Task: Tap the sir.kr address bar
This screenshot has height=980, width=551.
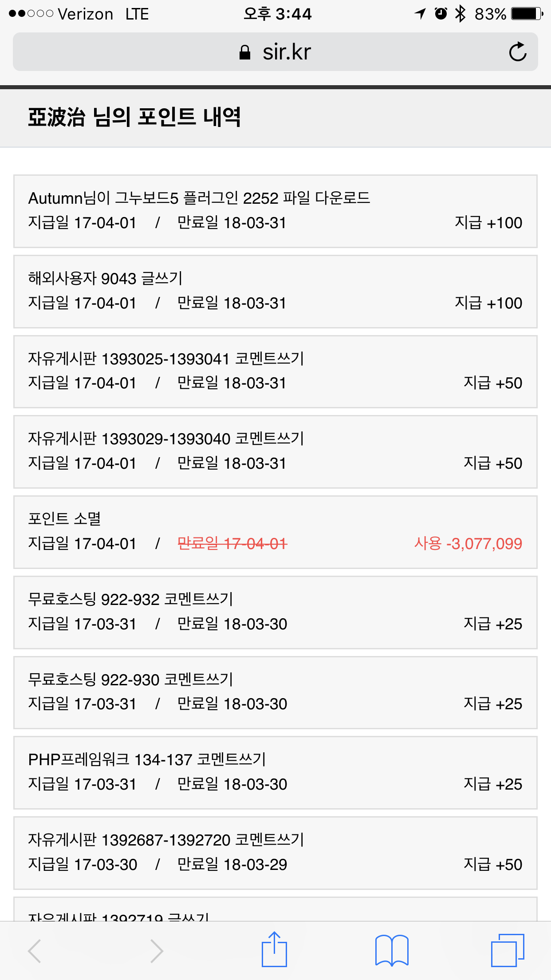Action: (287, 52)
